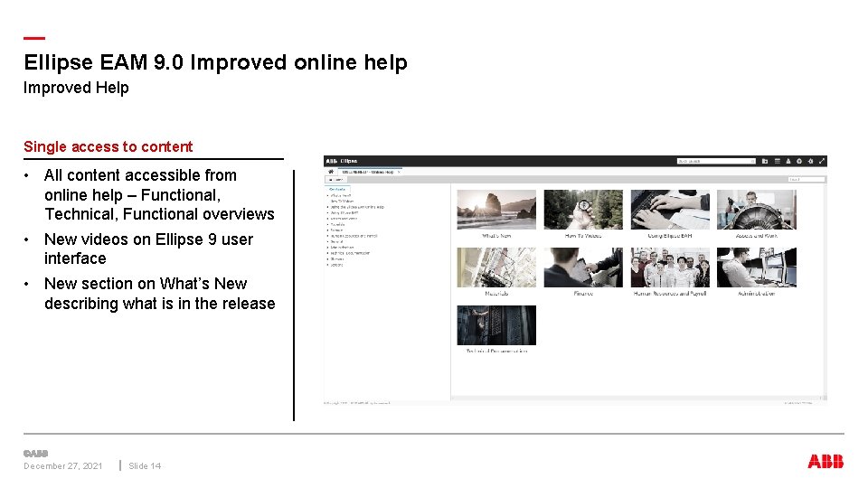Viewport: 868px width, 488px height.
Task: Click the ABB Ellipse logo in header
Action: (342, 161)
